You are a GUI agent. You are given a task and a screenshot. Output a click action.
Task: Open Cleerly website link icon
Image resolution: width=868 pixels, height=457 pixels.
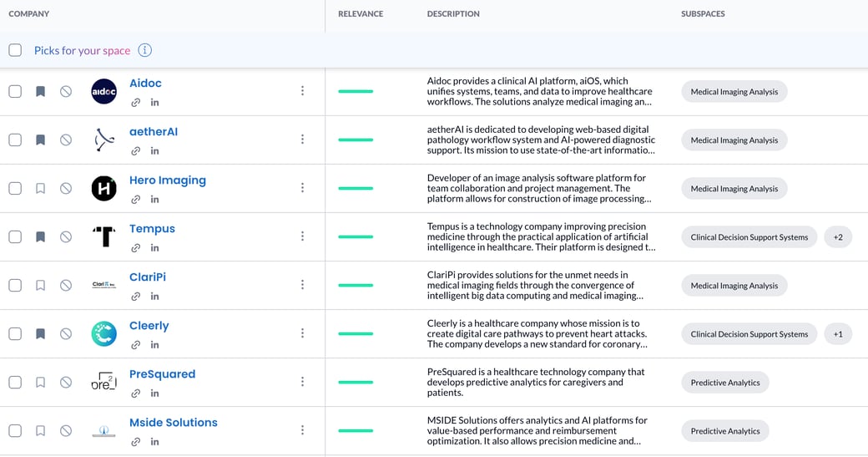(135, 344)
